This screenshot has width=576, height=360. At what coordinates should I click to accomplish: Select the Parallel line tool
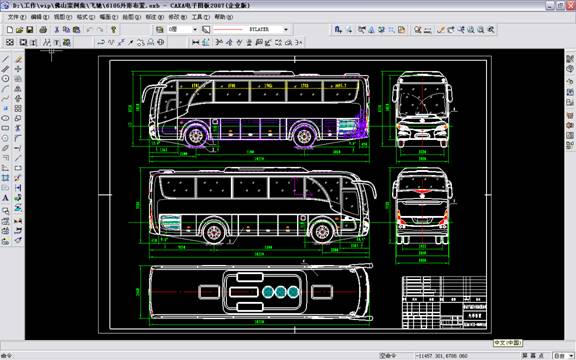coord(6,69)
